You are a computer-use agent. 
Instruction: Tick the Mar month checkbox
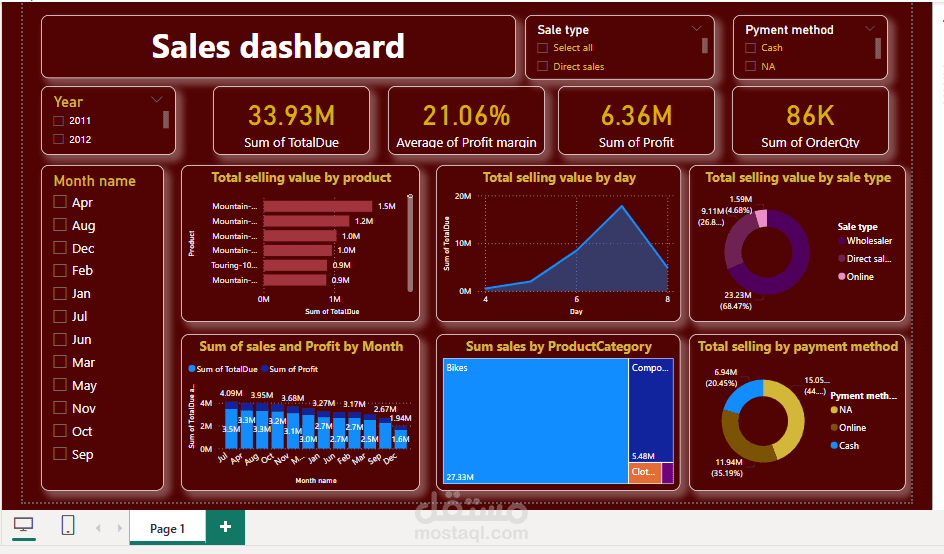60,362
